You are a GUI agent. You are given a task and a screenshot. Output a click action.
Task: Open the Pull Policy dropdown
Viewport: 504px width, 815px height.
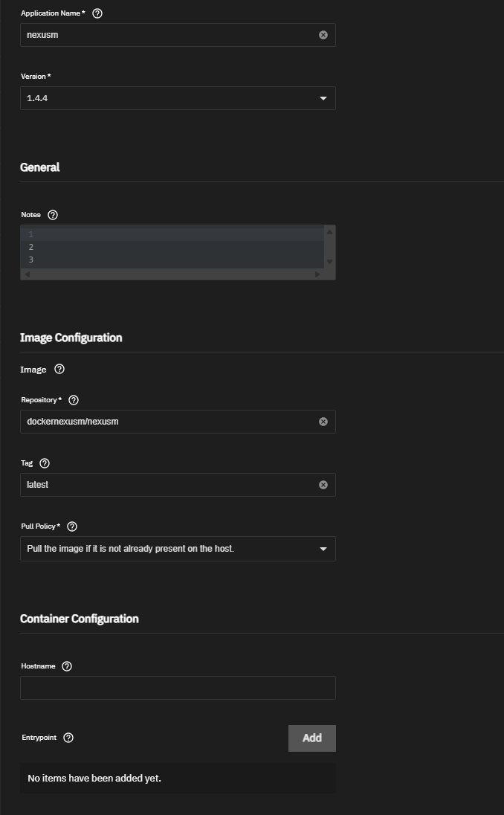pyautogui.click(x=178, y=549)
